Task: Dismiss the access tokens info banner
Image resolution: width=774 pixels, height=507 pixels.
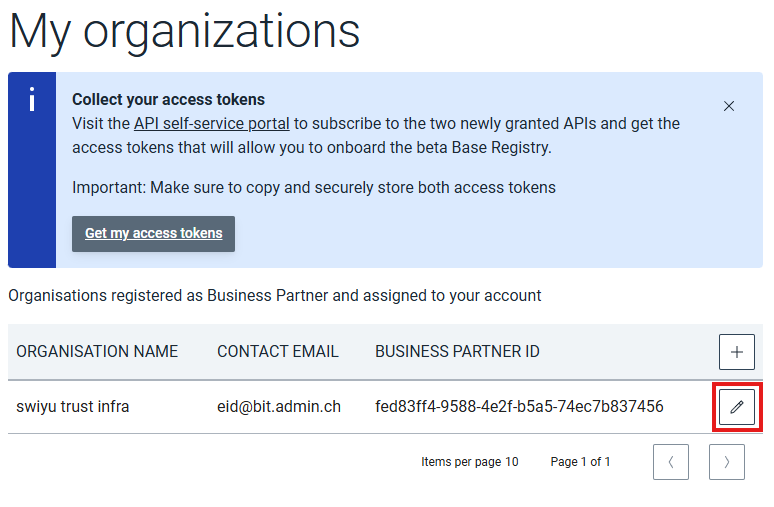Action: coord(729,106)
